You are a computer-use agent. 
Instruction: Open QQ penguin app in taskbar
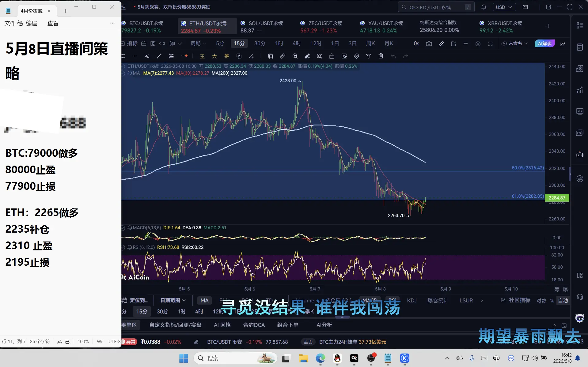coord(337,358)
